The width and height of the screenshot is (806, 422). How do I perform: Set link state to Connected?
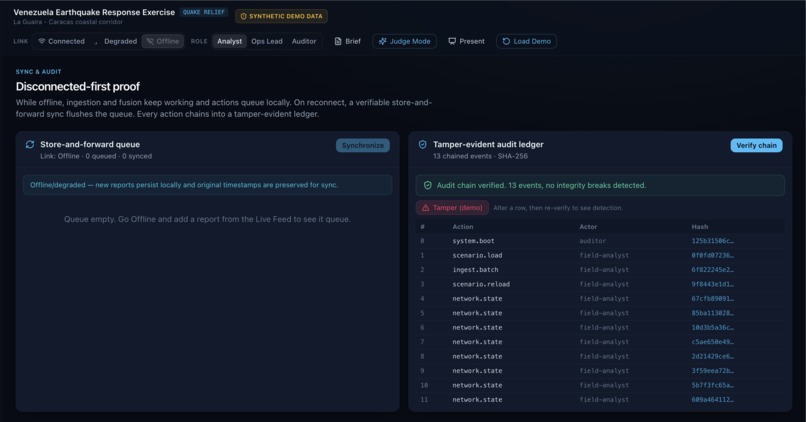(x=61, y=41)
